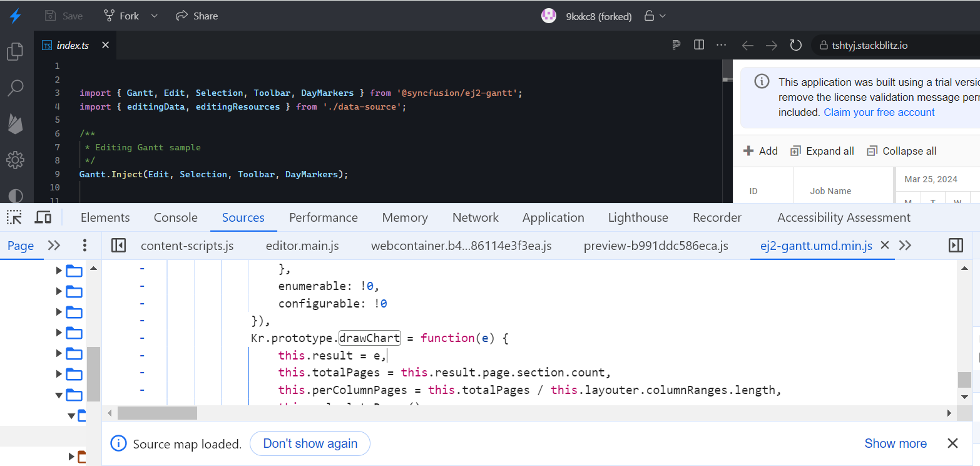The width and height of the screenshot is (980, 466).
Task: Switch to the Console tab
Action: tap(175, 217)
